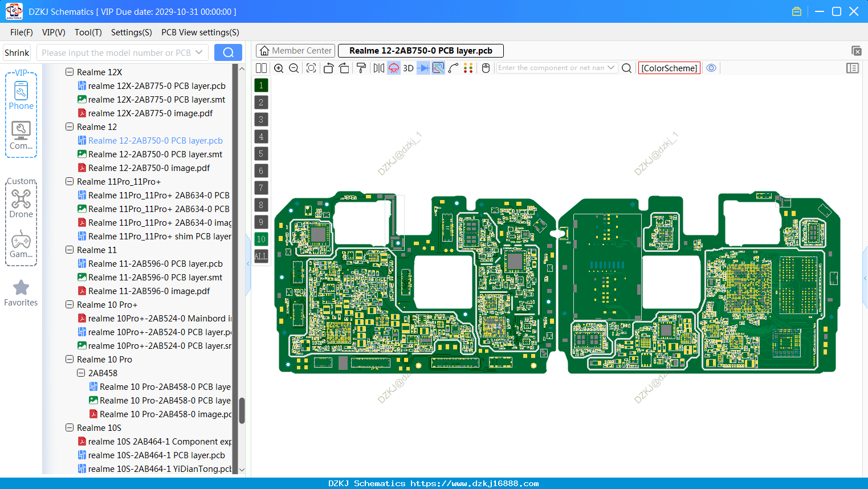Click the split view icon in PCB toolbar
Image resolution: width=868 pixels, height=489 pixels.
point(261,68)
